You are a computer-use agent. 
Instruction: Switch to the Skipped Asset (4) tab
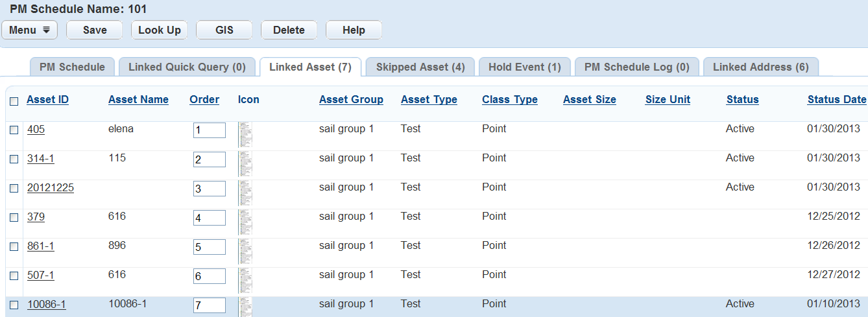pos(420,67)
